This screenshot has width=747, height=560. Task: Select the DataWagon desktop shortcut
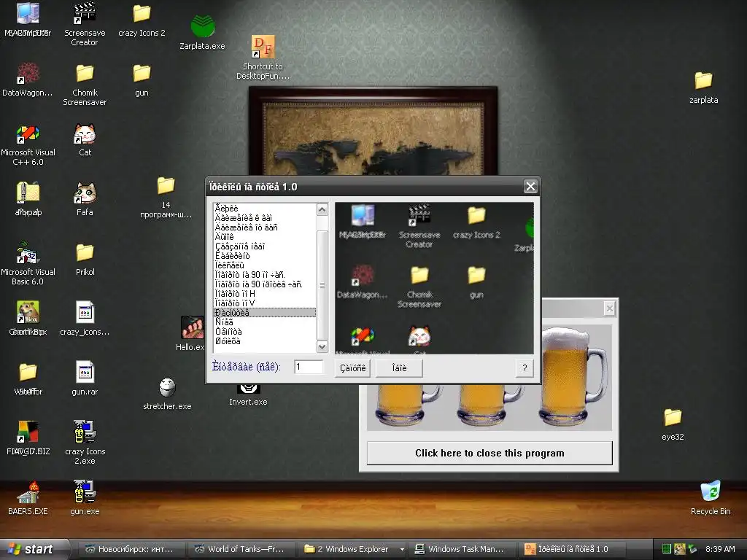coord(28,79)
